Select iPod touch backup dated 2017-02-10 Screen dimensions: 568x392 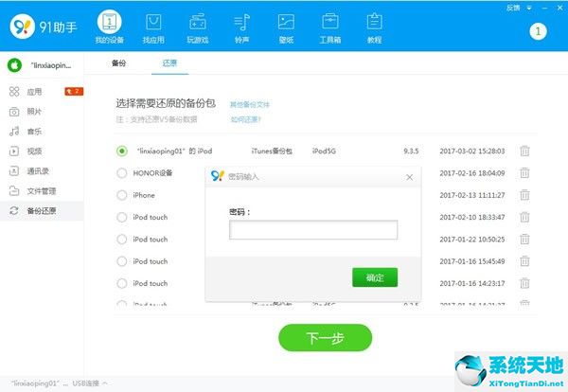(122, 218)
